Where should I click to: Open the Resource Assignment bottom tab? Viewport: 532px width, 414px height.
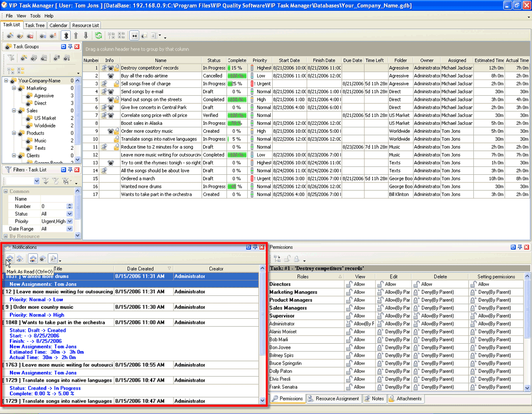click(333, 399)
